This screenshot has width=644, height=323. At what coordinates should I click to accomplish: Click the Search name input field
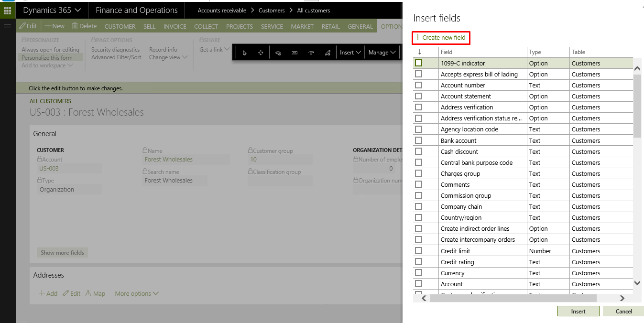point(175,181)
